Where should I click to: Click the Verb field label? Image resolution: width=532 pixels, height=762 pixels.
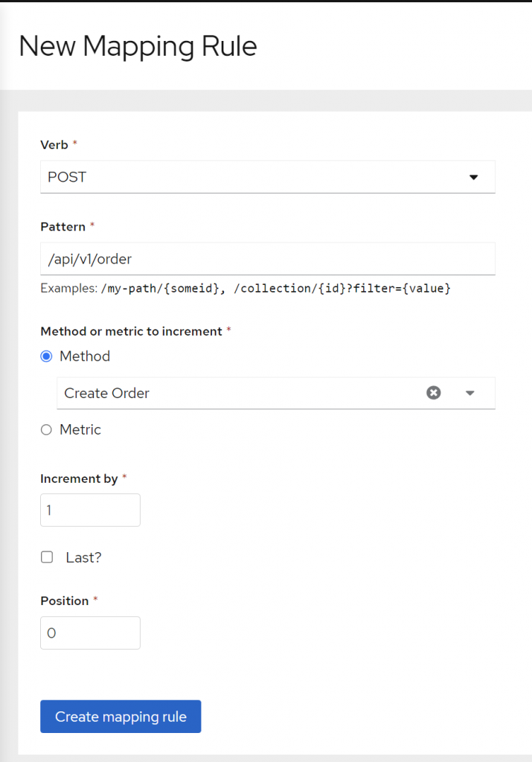click(x=54, y=144)
